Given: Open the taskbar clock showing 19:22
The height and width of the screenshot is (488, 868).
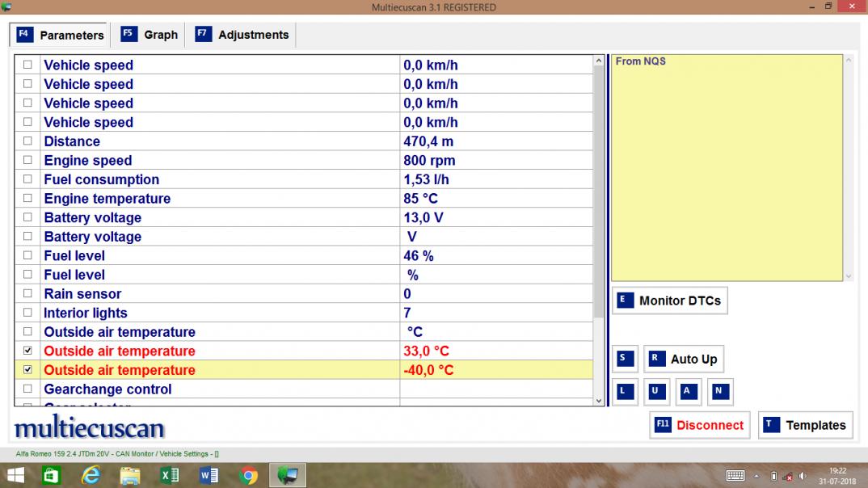Looking at the screenshot, I should pos(837,476).
